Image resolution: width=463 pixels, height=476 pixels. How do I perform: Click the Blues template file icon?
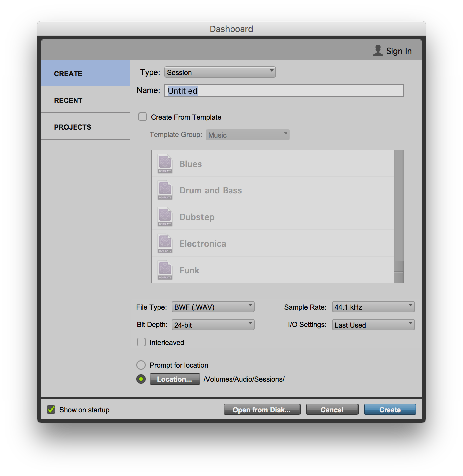[165, 164]
